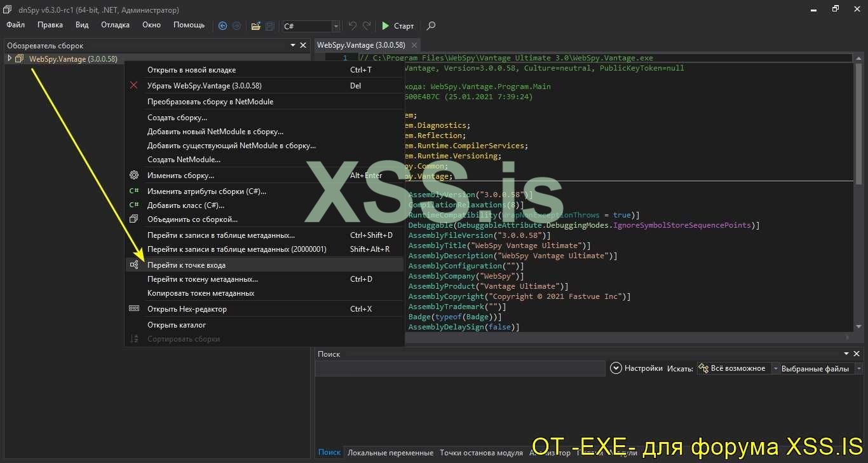This screenshot has width=868, height=463.
Task: Click the Старт debug button label
Action: pos(404,26)
